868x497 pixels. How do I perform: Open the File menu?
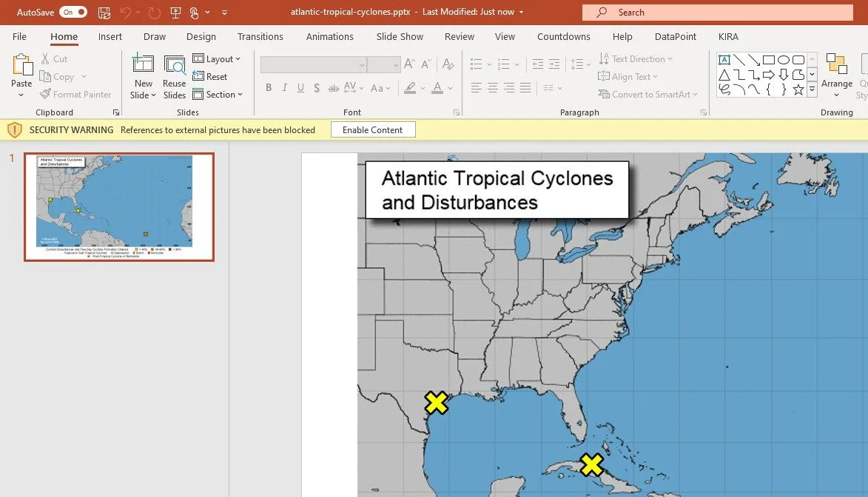19,36
